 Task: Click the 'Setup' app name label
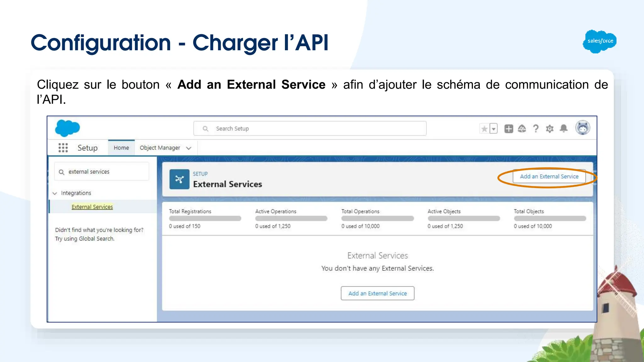coord(88,148)
